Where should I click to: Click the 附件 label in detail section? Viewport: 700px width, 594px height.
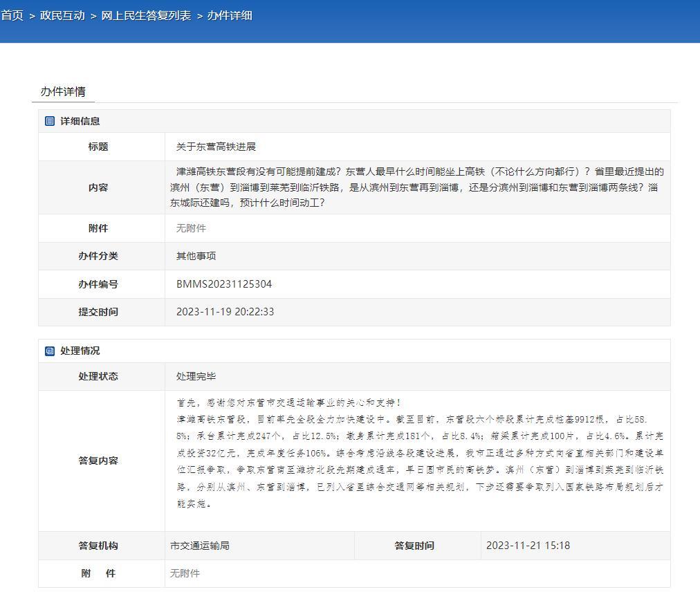98,228
